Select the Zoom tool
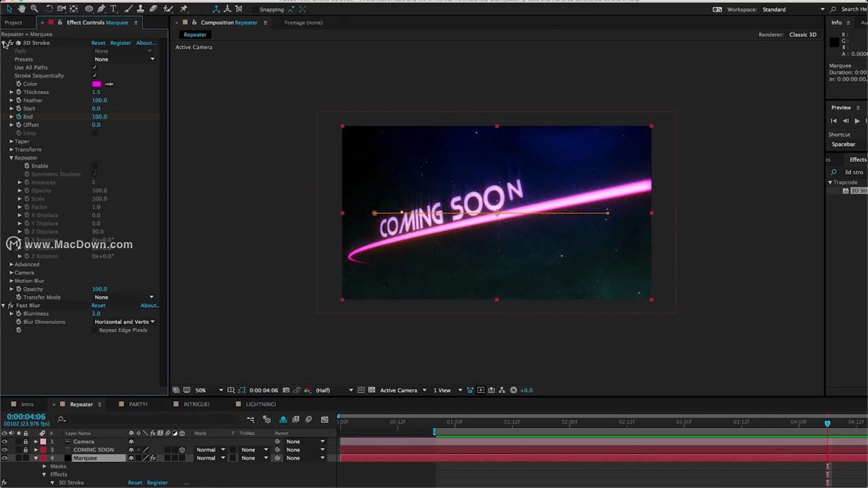The height and width of the screenshot is (488, 868). pyautogui.click(x=35, y=8)
